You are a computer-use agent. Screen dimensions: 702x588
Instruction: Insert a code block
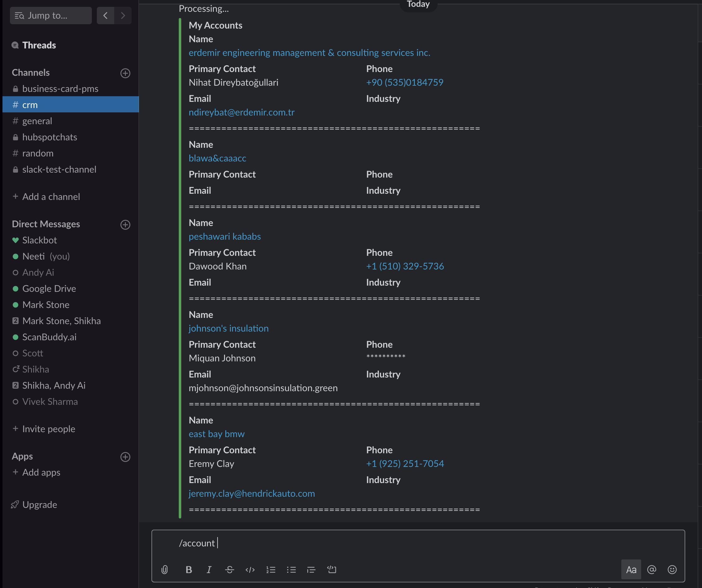point(332,570)
